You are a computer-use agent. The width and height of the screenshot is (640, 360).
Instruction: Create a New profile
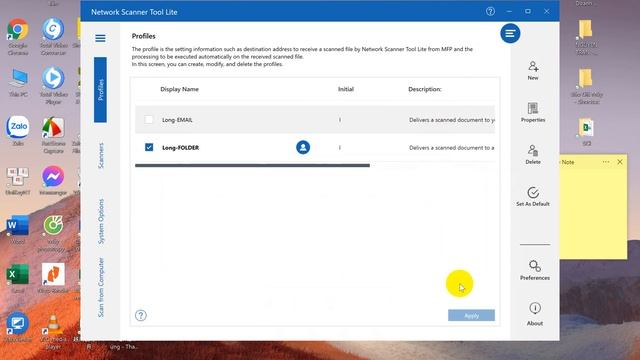[x=533, y=70]
